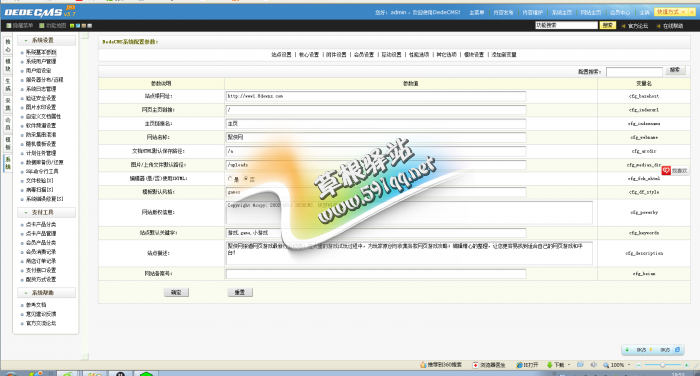700x376 pixels.
Task: Open the 添加新变量 tab
Action: 504,54
